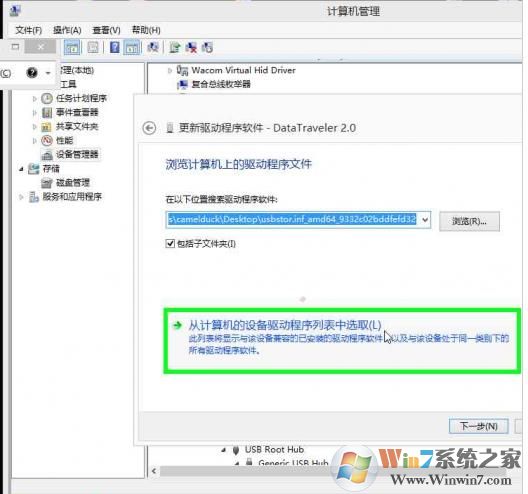Click the driver search path input field
The width and height of the screenshot is (528, 494).
click(x=292, y=220)
